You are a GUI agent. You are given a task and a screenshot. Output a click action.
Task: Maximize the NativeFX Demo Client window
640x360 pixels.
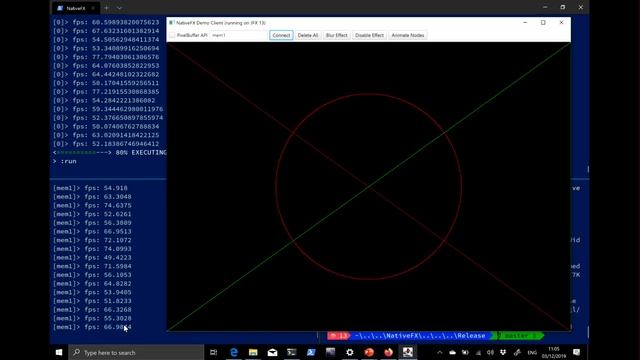tap(543, 23)
